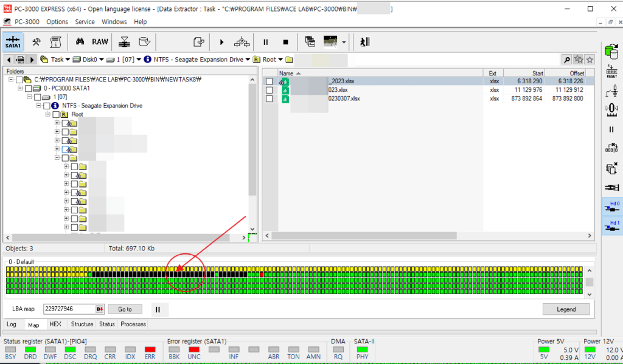Check the 1 [07] partition checkbox
Viewport: 623px width, 364px height.
(x=37, y=97)
